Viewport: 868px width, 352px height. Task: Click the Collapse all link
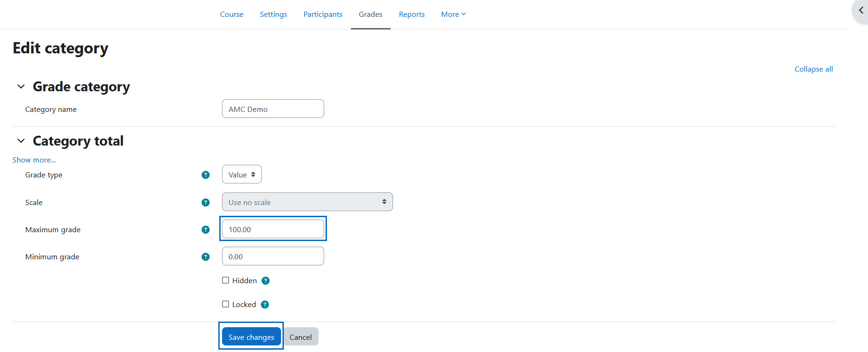point(814,69)
